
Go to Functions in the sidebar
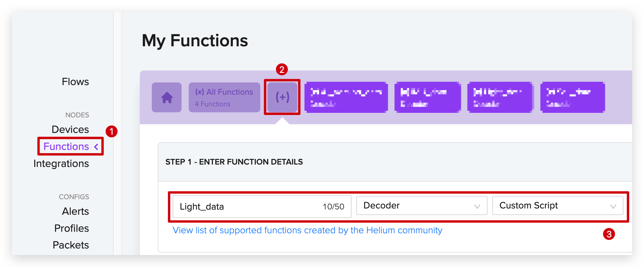coord(66,146)
